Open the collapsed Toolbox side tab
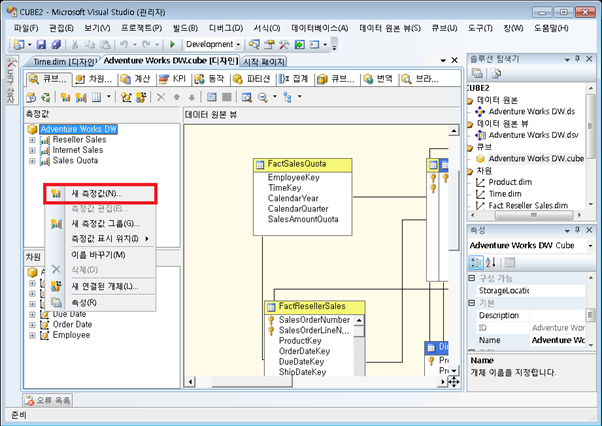Screen dimensions: 602x426 (x=11, y=80)
